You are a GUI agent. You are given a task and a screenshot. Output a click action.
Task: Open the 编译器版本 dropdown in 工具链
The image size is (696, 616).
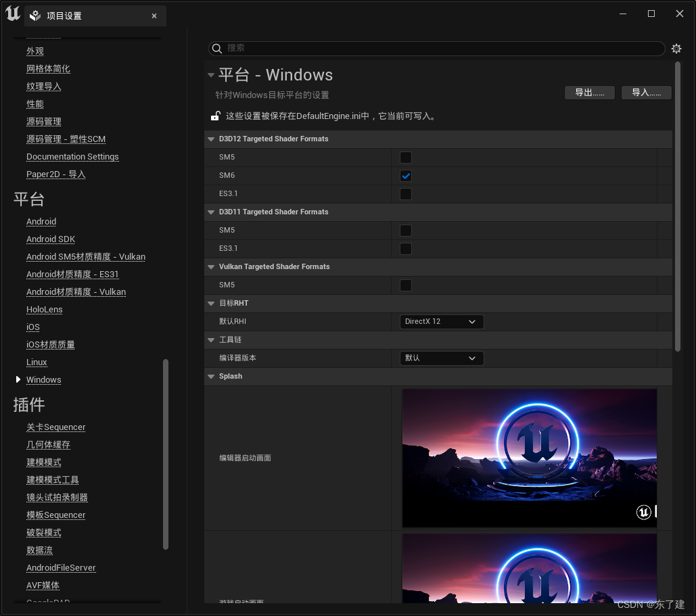[441, 358]
